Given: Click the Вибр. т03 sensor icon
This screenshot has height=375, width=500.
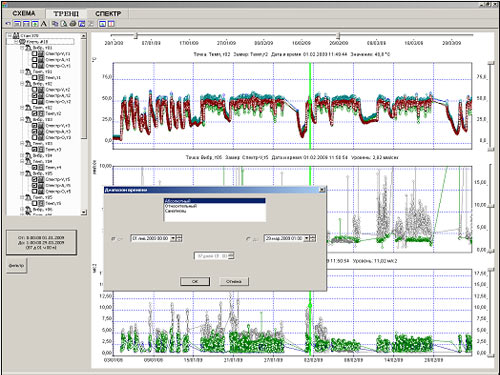Looking at the screenshot, I should (28, 120).
